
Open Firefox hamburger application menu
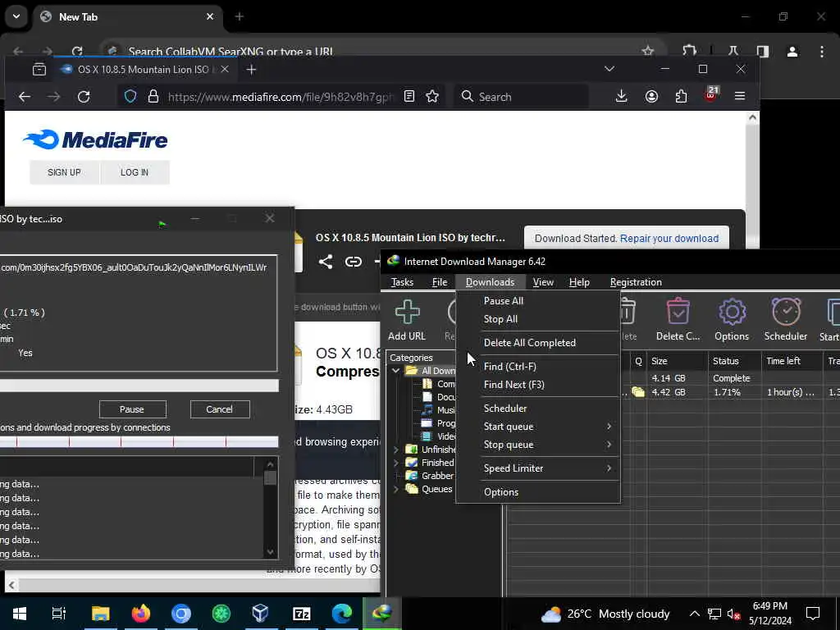(740, 97)
